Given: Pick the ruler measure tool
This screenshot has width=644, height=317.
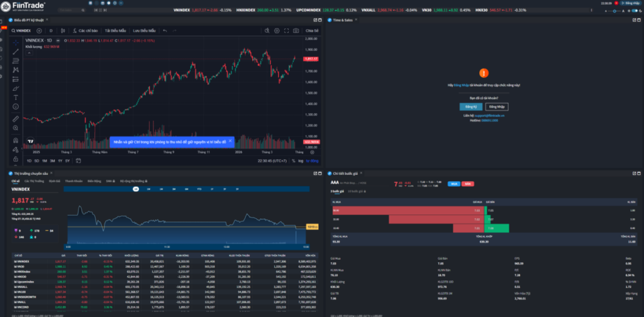Looking at the screenshot, I should click(x=16, y=118).
